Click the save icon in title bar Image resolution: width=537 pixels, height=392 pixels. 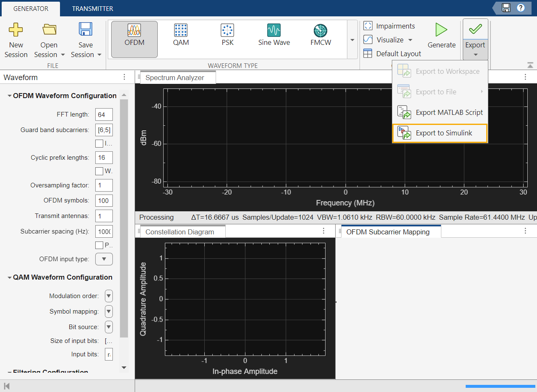(x=506, y=8)
